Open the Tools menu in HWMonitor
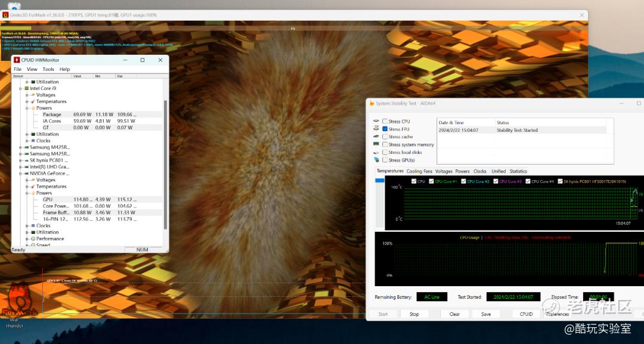Screen dimensions: 644x344 (x=48, y=69)
